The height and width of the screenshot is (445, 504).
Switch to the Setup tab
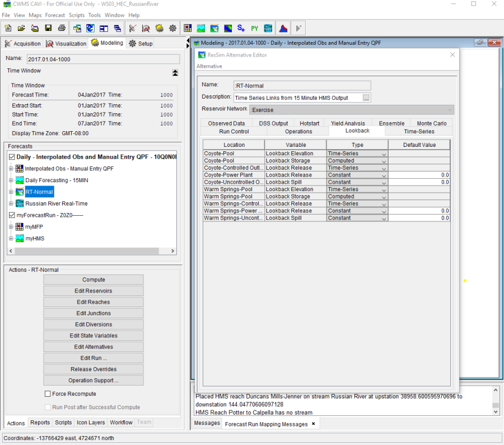[141, 44]
